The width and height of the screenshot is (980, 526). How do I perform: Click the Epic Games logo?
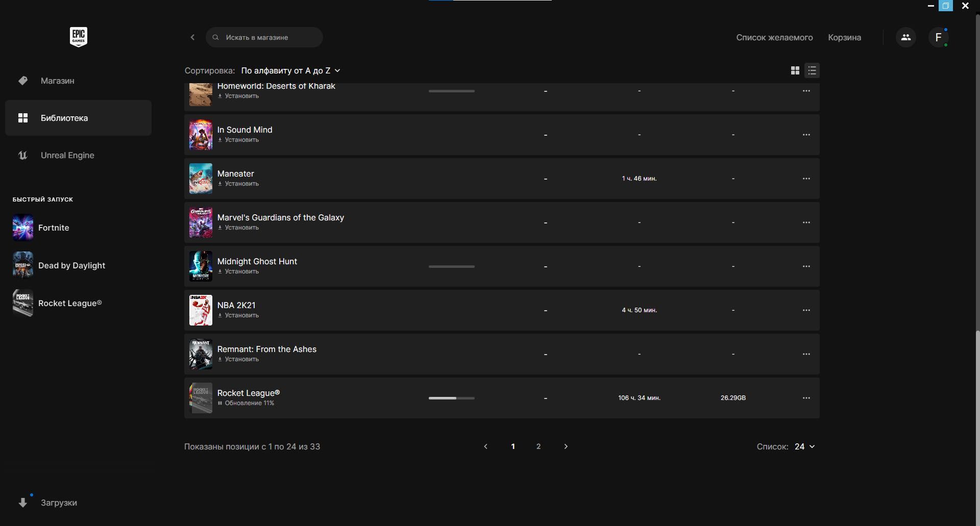(79, 37)
